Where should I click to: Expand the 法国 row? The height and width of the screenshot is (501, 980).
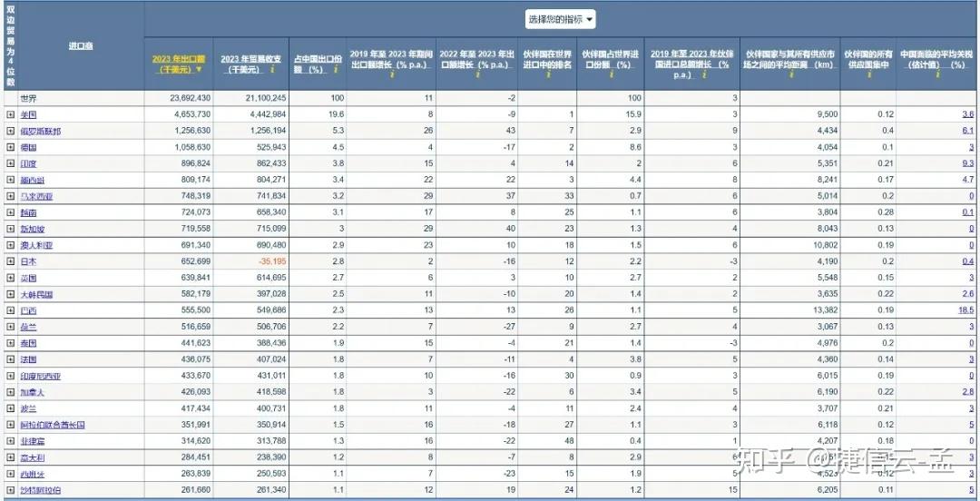pyautogui.click(x=11, y=359)
